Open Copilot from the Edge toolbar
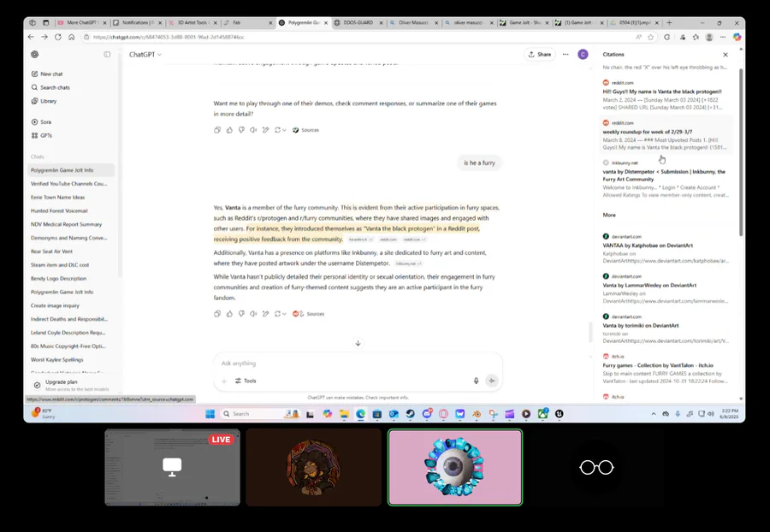Screen dimensions: 770x532 click(x=737, y=37)
